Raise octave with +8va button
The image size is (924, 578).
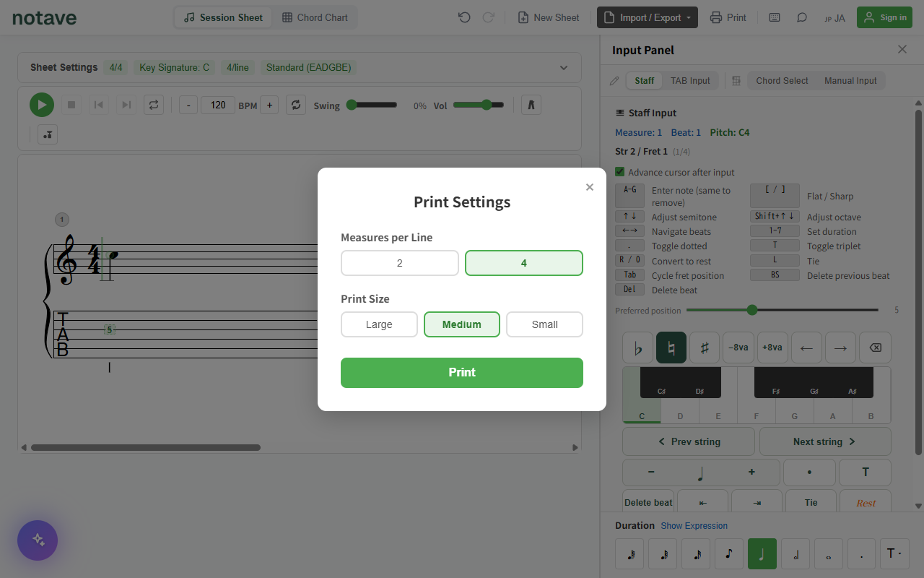pyautogui.click(x=772, y=348)
